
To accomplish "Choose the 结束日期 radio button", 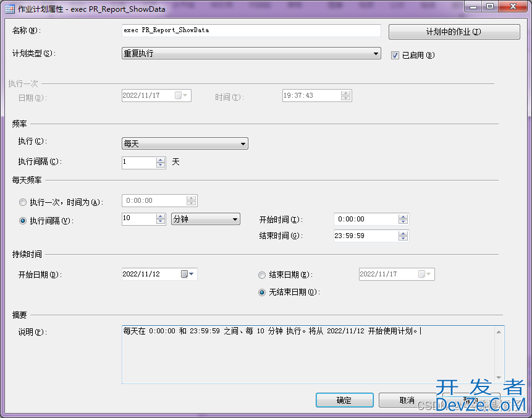I will coord(262,275).
